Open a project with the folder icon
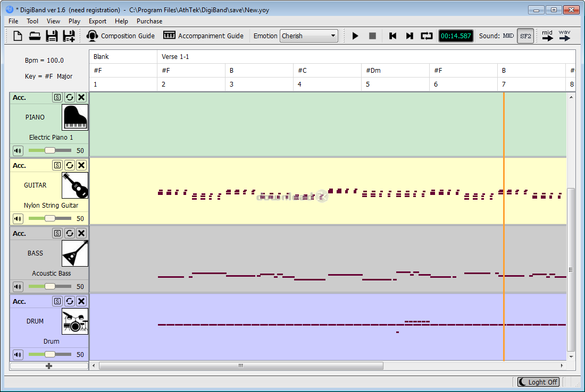The width and height of the screenshot is (585, 392). [35, 36]
